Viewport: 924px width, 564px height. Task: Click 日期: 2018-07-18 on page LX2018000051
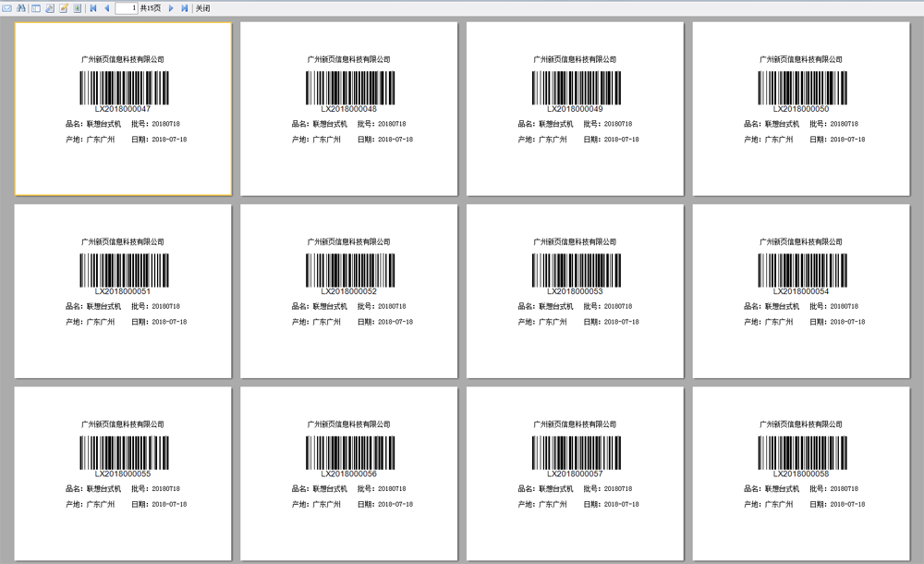[159, 322]
